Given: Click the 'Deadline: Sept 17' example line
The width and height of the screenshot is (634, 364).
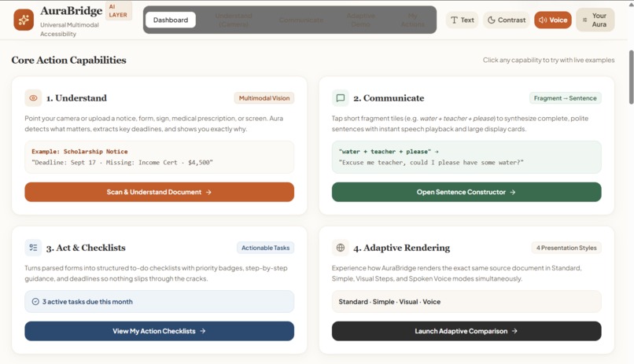Looking at the screenshot, I should click(122, 163).
